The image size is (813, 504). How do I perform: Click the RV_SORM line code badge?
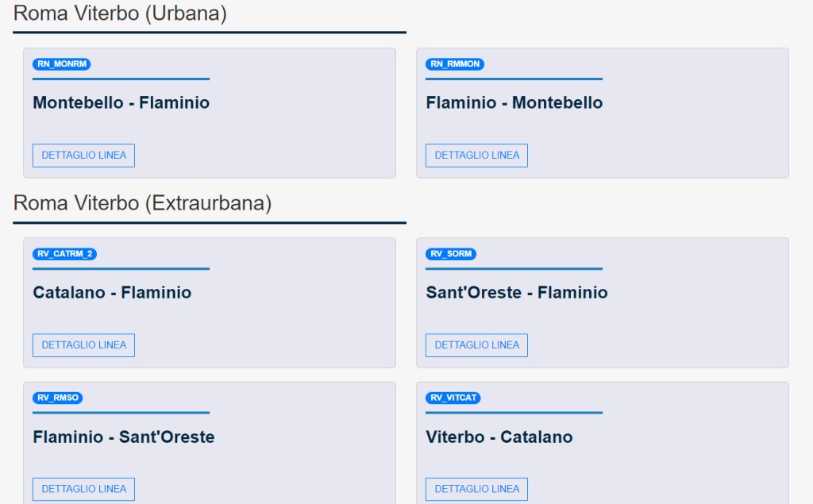tap(451, 254)
